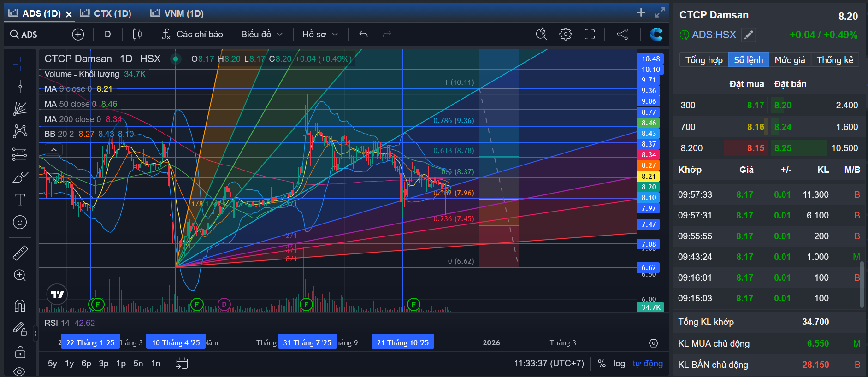The width and height of the screenshot is (868, 377).
Task: Click the 8.34 pink price label
Action: click(648, 155)
